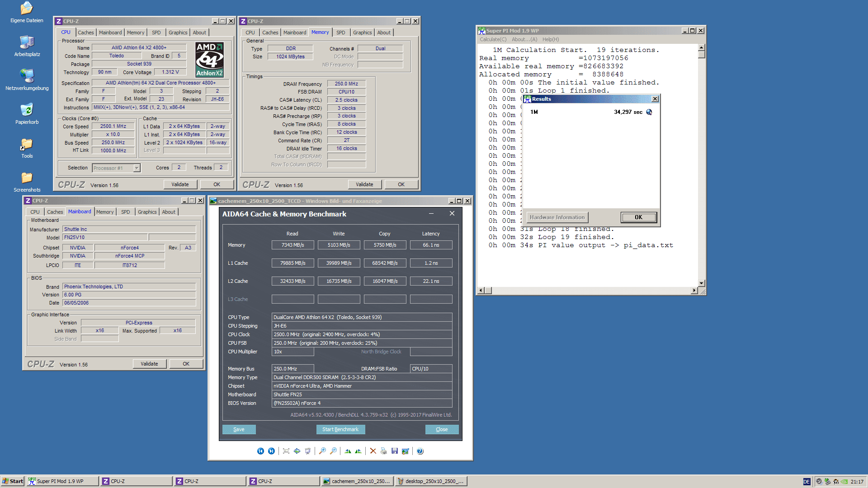Image resolution: width=868 pixels, height=488 pixels.
Task: Open Calculate menu in Super PI
Action: tap(493, 39)
